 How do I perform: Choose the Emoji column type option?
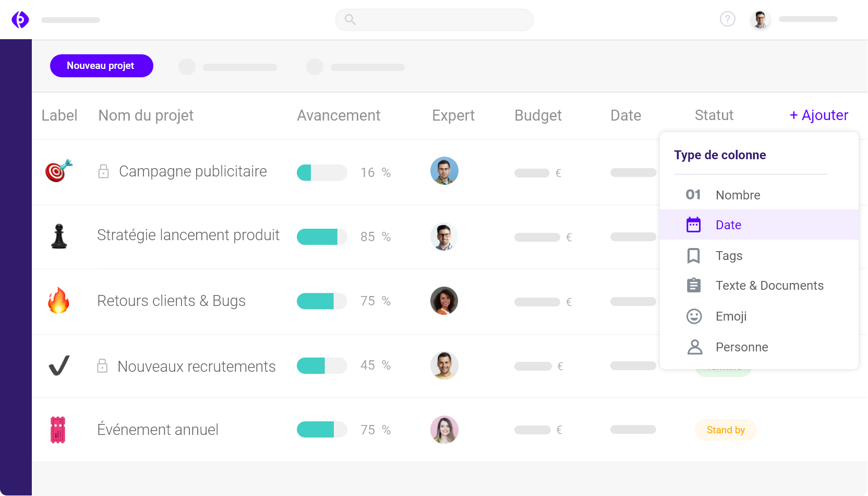(x=731, y=316)
